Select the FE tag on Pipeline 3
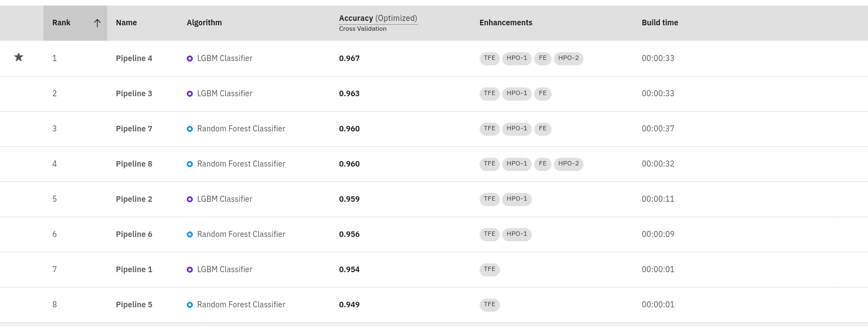This screenshot has width=868, height=326. pos(543,93)
